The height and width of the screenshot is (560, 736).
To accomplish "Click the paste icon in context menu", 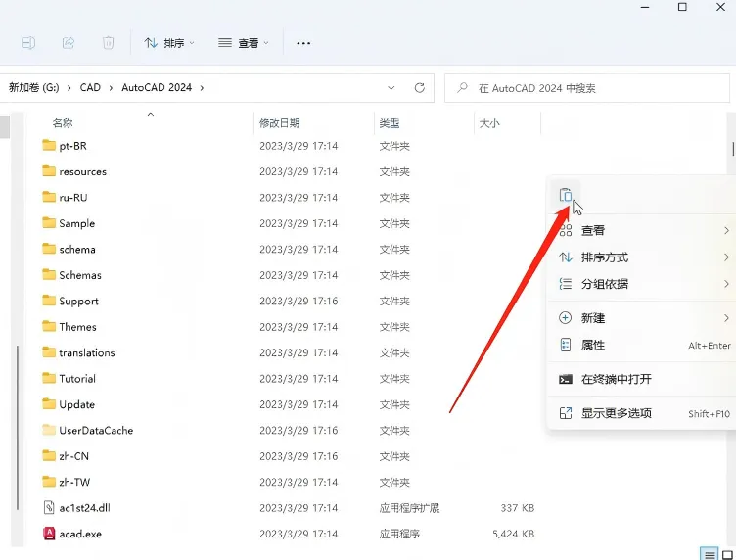I will pos(565,194).
